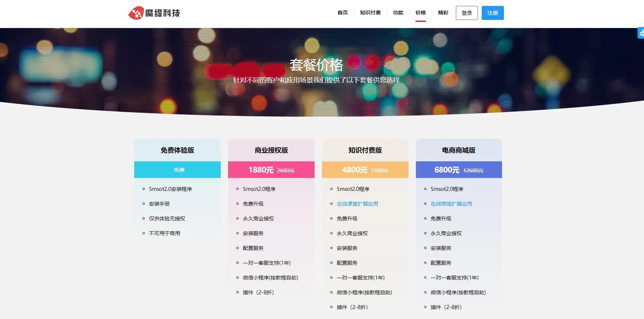Click the pink 1880元 price banner
Screen dimensions: 644x319
coord(271,170)
